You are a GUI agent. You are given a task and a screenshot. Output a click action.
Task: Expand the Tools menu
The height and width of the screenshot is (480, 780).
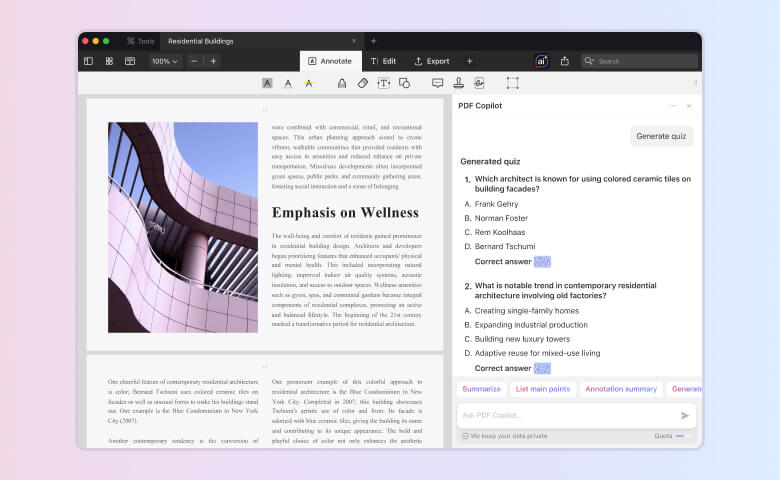(140, 41)
